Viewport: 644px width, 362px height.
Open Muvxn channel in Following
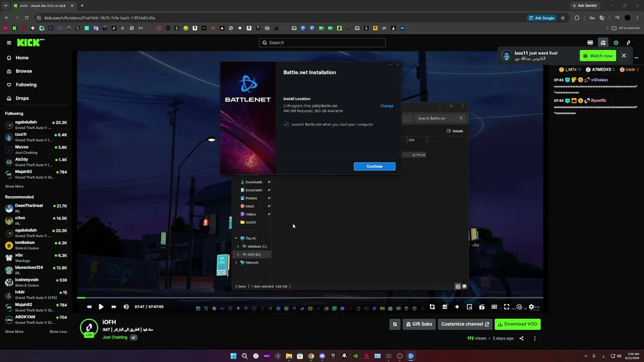click(x=36, y=150)
